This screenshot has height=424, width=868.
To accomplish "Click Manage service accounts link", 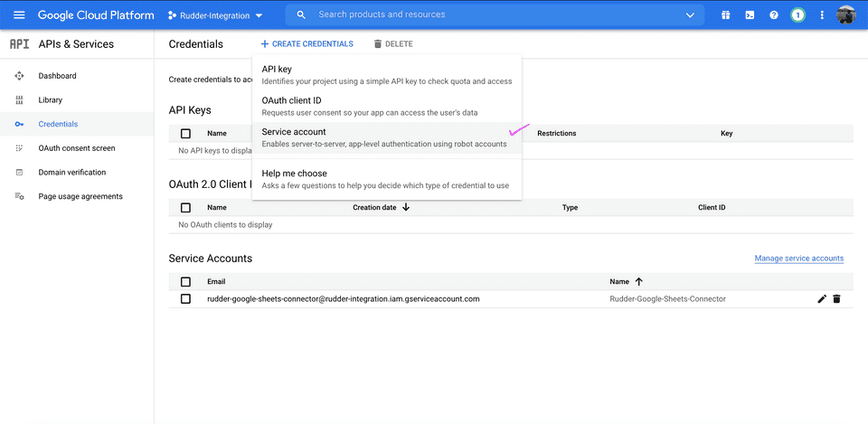I will 798,259.
